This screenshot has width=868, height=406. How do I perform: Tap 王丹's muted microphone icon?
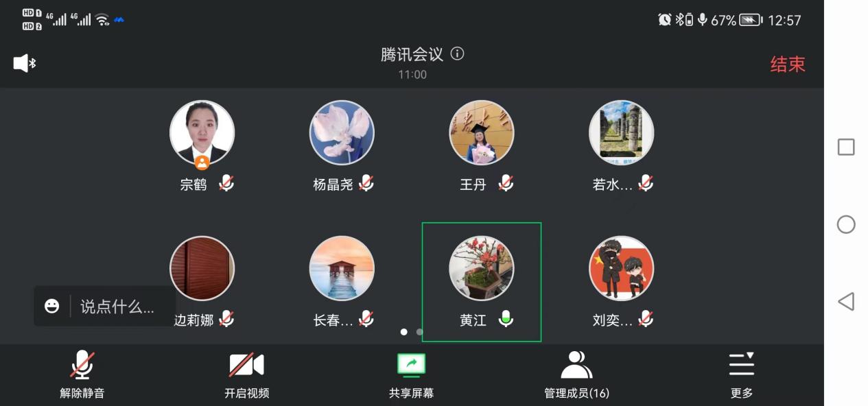[506, 183]
